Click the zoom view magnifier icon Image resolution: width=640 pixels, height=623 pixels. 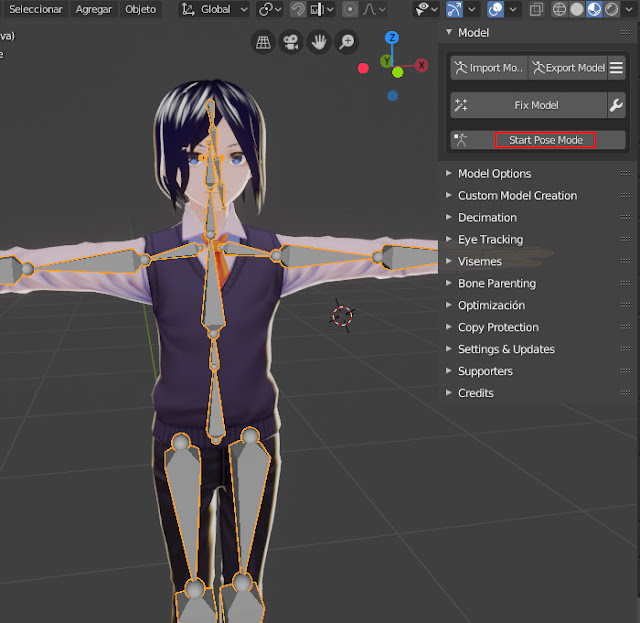pyautogui.click(x=347, y=42)
